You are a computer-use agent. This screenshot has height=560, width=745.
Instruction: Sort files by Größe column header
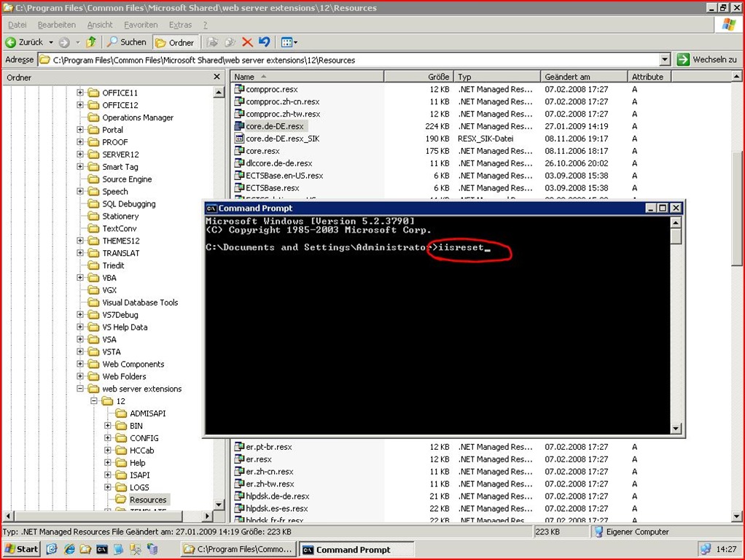point(418,77)
